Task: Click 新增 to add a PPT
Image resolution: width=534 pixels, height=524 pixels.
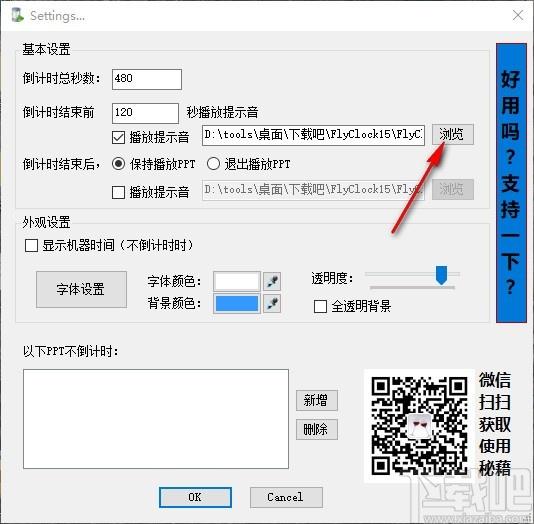Action: tap(317, 400)
